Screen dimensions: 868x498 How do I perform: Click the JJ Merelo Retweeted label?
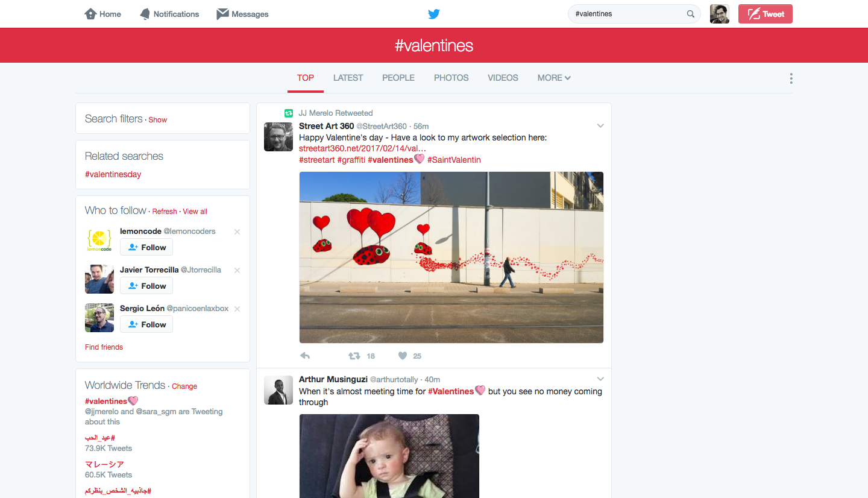pos(336,113)
